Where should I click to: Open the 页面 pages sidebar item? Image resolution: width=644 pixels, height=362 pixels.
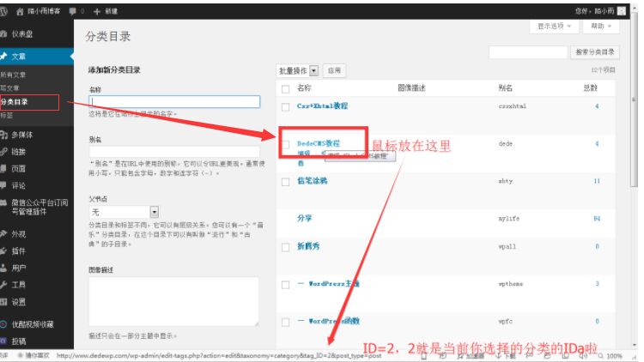coord(18,168)
